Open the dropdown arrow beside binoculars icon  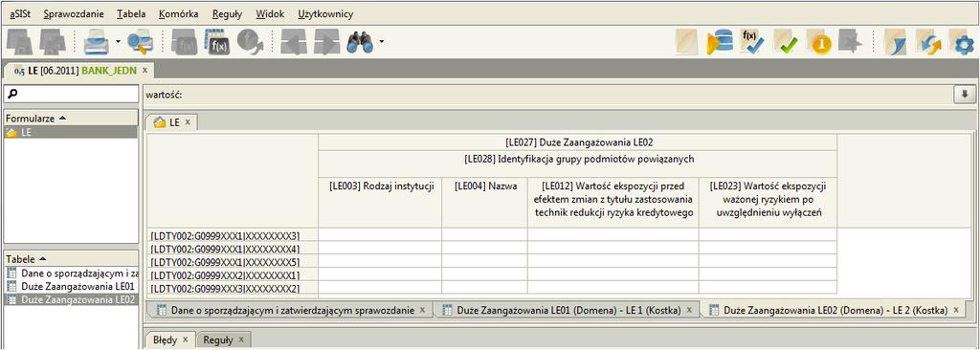[381, 43]
